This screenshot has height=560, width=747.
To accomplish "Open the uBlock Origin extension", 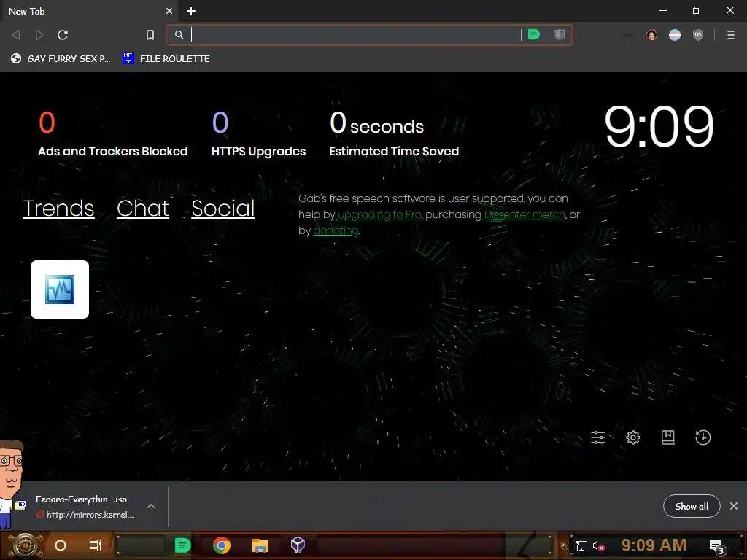I will pyautogui.click(x=698, y=35).
